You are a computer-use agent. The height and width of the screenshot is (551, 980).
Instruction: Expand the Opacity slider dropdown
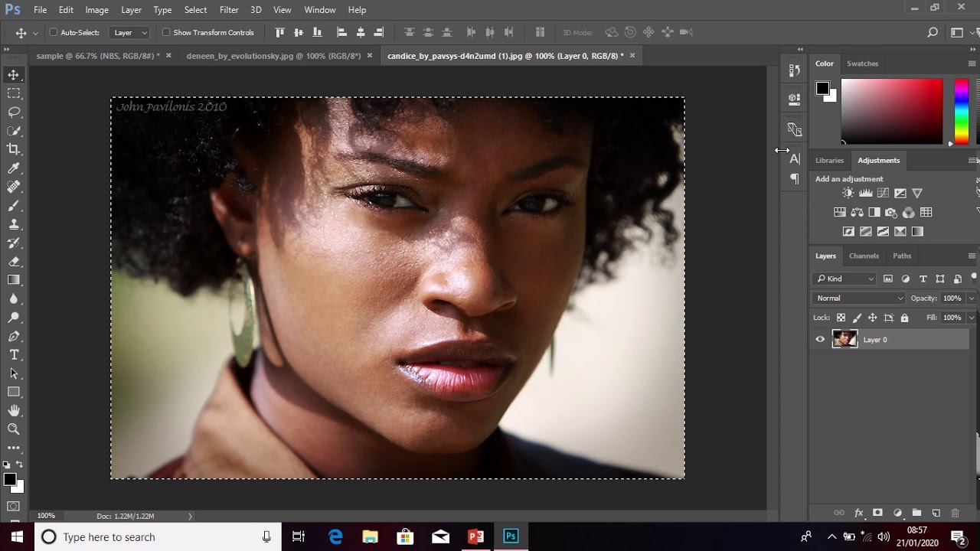972,298
